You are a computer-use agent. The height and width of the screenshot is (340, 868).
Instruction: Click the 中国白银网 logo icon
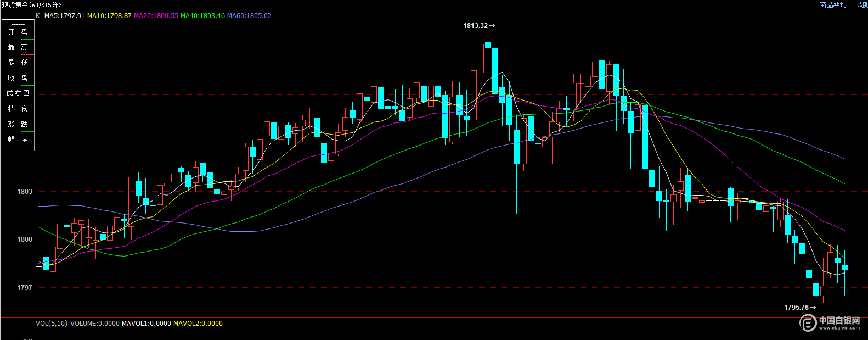[808, 323]
